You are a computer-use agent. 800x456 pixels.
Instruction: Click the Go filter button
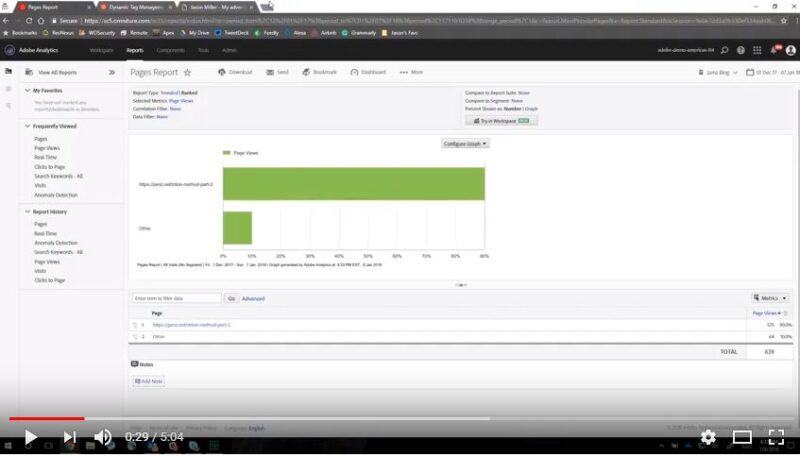click(231, 298)
